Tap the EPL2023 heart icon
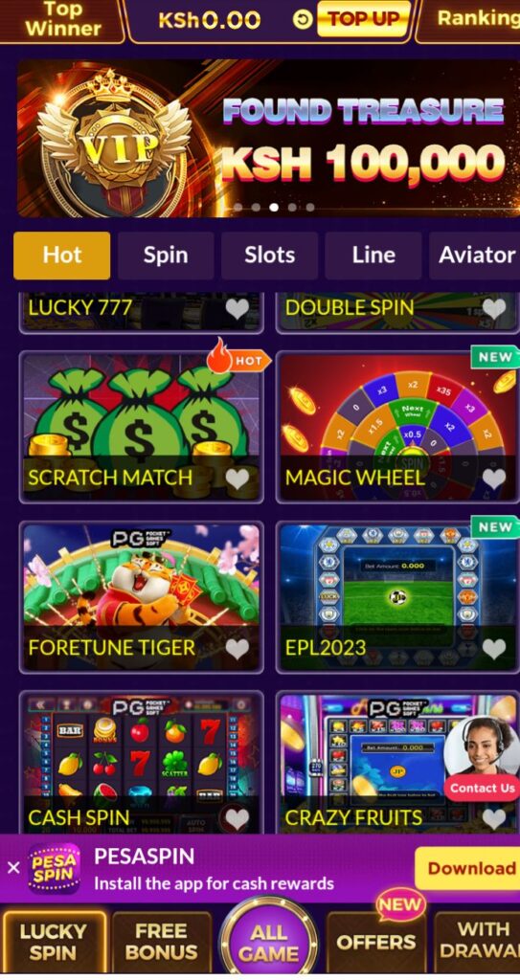 (x=494, y=650)
